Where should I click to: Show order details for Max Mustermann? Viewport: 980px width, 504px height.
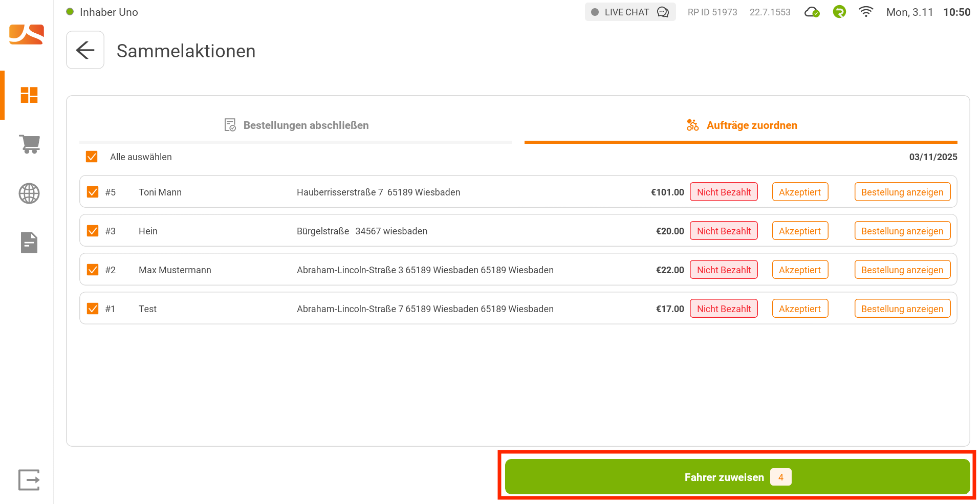(902, 270)
